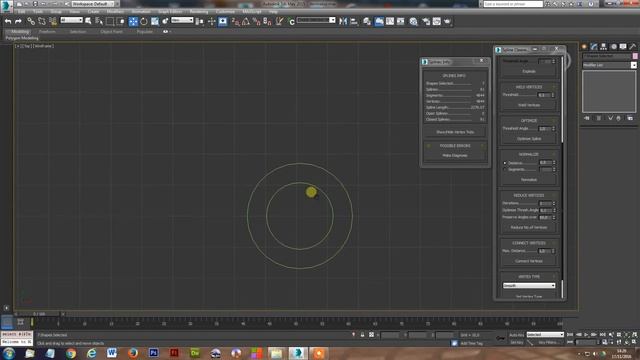Toggle the Set Key button

point(516,342)
